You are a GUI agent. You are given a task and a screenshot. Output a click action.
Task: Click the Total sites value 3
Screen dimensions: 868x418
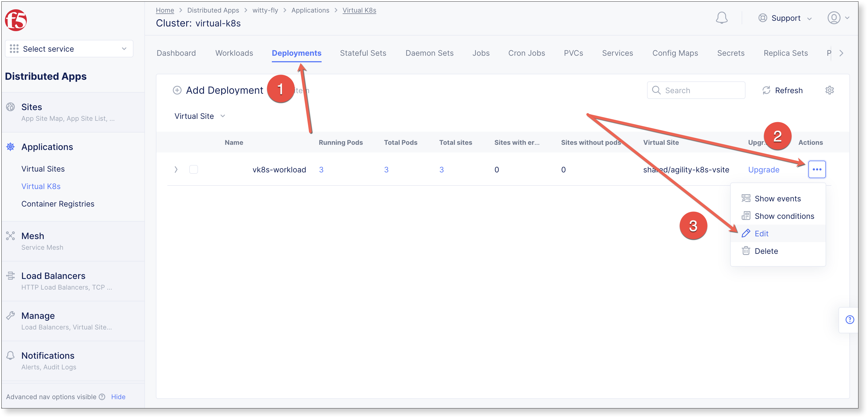pyautogui.click(x=441, y=170)
